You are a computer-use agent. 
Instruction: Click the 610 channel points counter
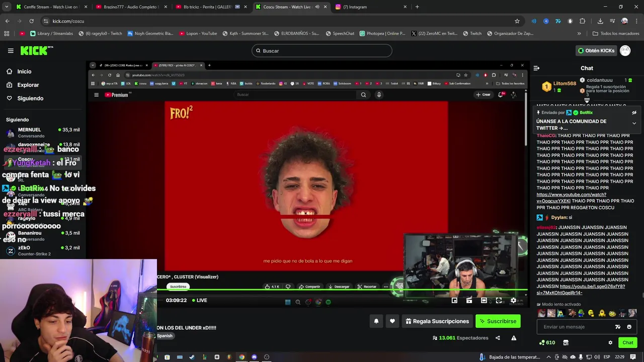tap(547, 342)
